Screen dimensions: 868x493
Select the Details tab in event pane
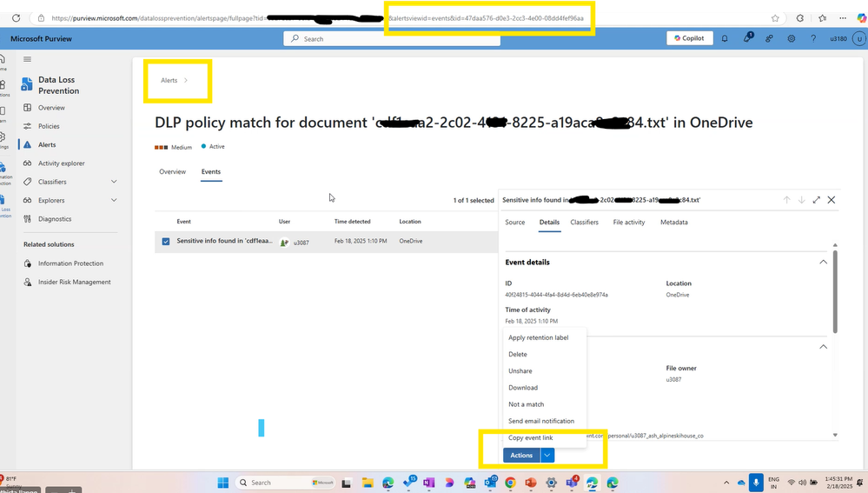click(x=549, y=222)
